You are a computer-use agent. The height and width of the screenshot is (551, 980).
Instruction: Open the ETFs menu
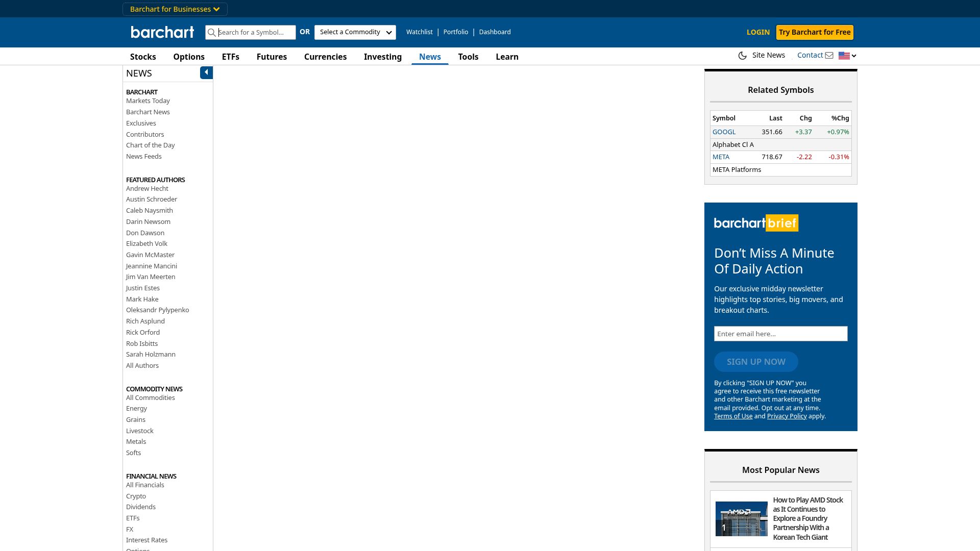(231, 57)
